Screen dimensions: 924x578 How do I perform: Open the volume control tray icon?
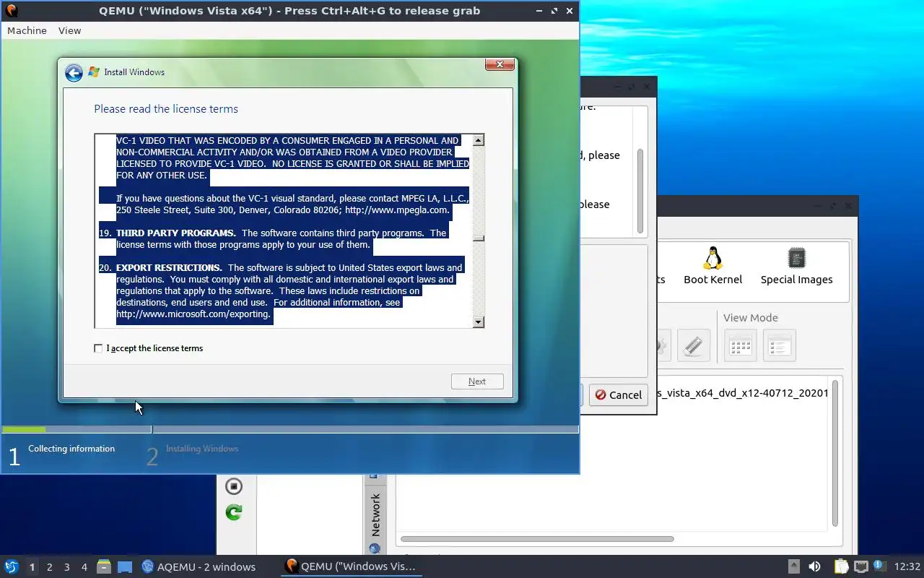(814, 566)
